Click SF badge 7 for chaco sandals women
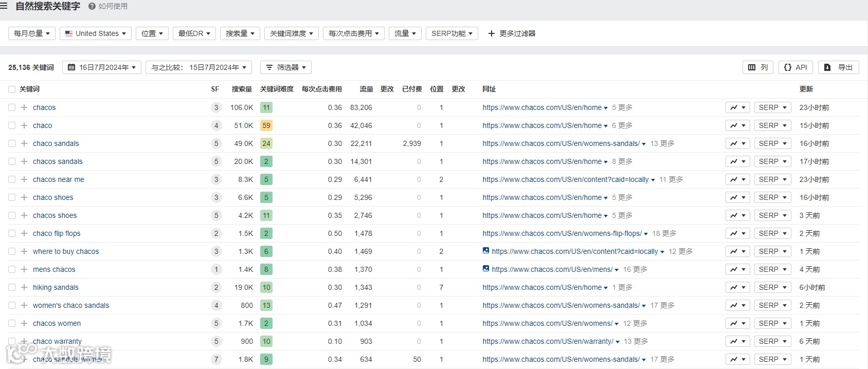This screenshot has height=369, width=868. (x=216, y=359)
